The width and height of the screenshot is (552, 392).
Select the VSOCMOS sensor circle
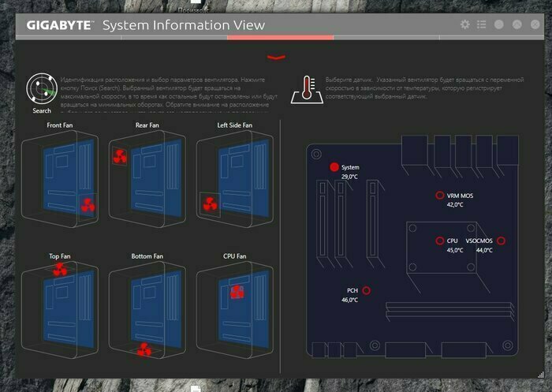(501, 241)
